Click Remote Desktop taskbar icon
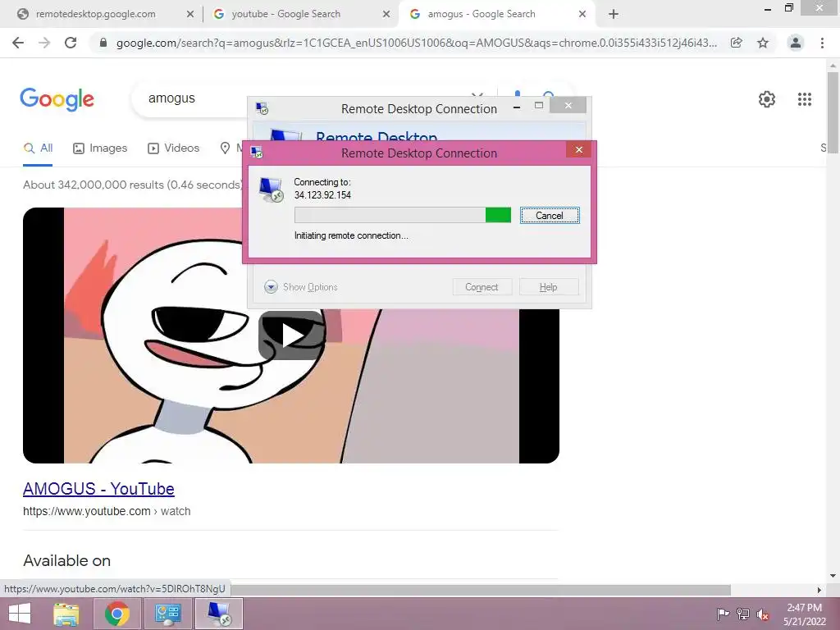Image resolution: width=840 pixels, height=630 pixels. [218, 614]
